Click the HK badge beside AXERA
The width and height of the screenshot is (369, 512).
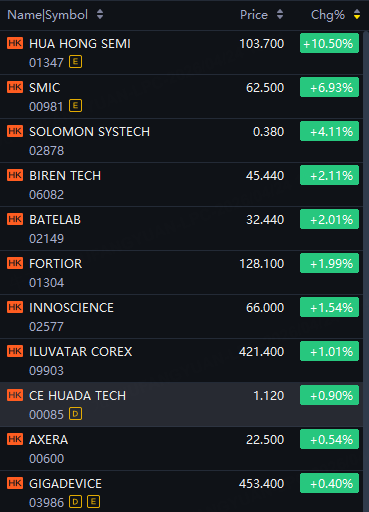[15, 439]
